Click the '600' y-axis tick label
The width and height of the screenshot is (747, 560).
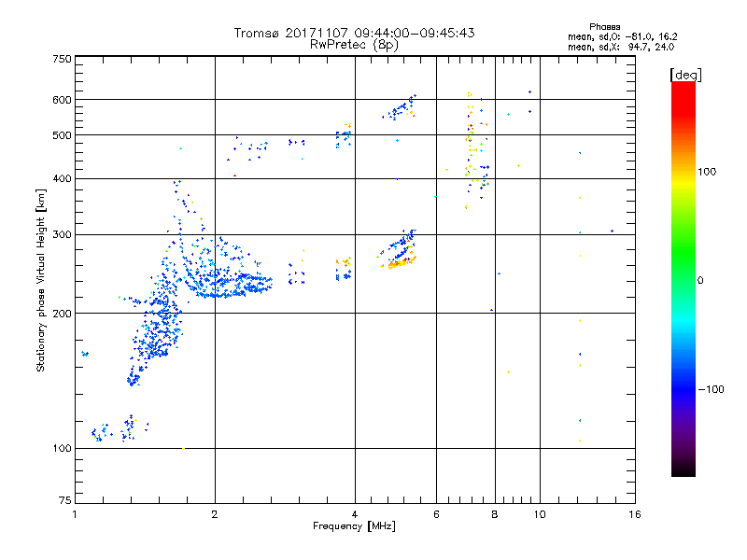coord(62,100)
